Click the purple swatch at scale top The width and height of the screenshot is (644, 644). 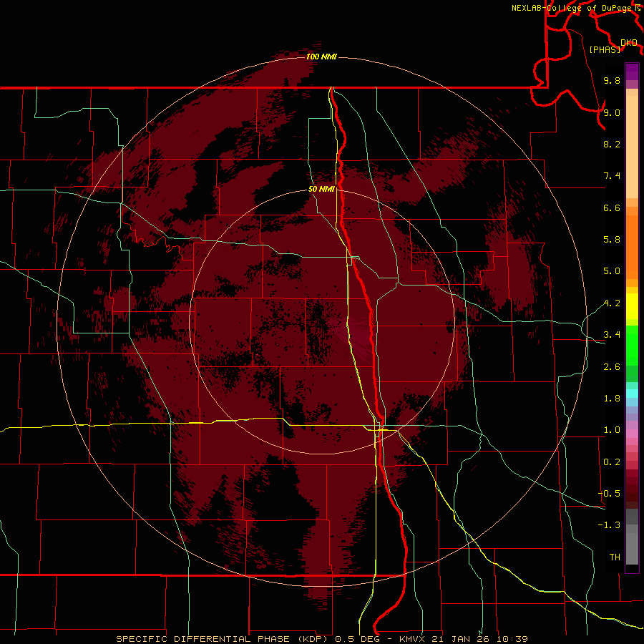(x=632, y=72)
